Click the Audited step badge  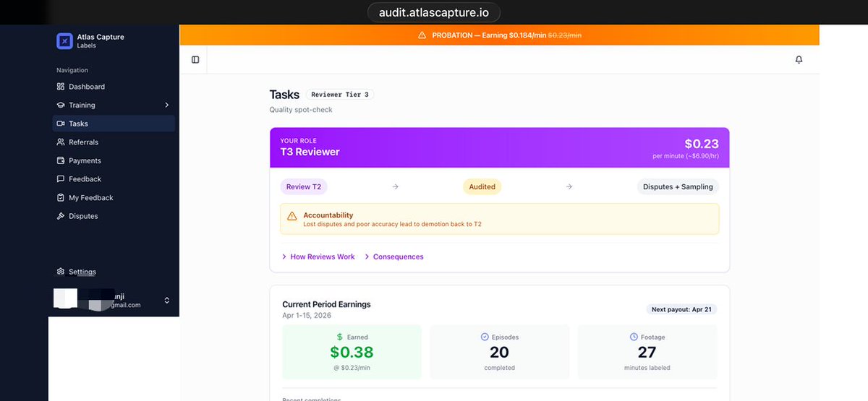click(482, 186)
